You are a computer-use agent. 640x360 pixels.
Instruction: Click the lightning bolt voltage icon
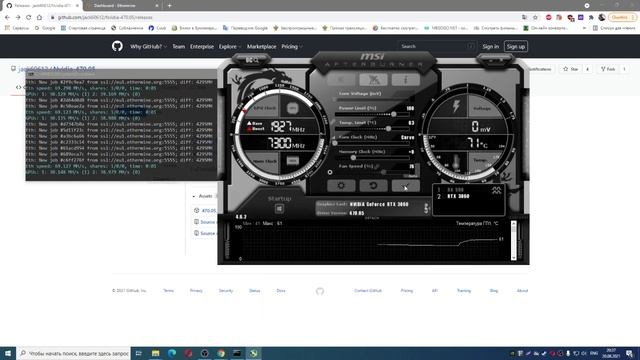456,106
